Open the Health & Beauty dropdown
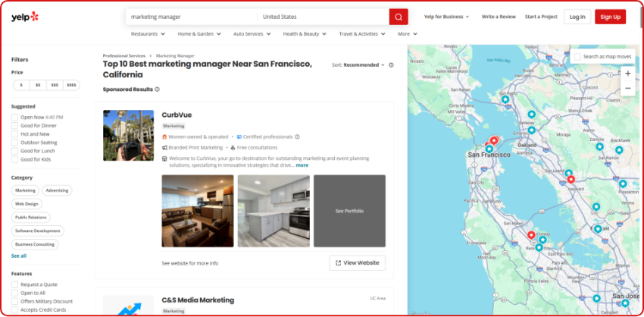The width and height of the screenshot is (644, 317). (305, 34)
